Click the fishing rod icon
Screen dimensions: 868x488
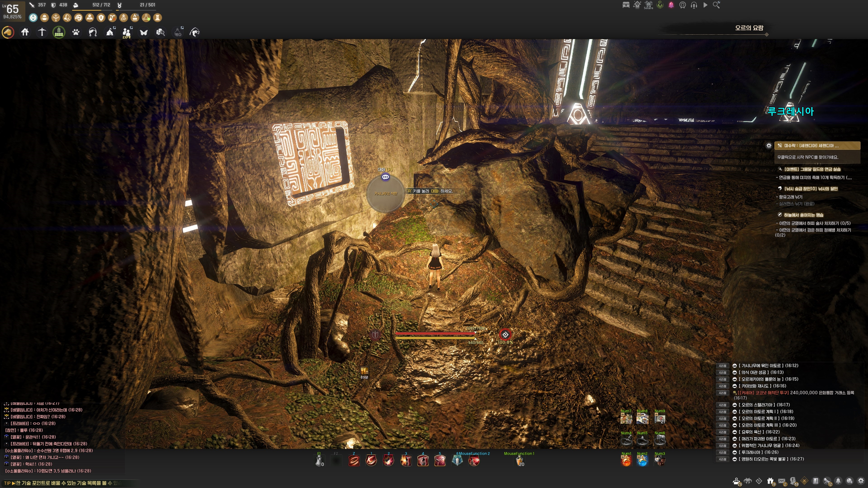194,32
